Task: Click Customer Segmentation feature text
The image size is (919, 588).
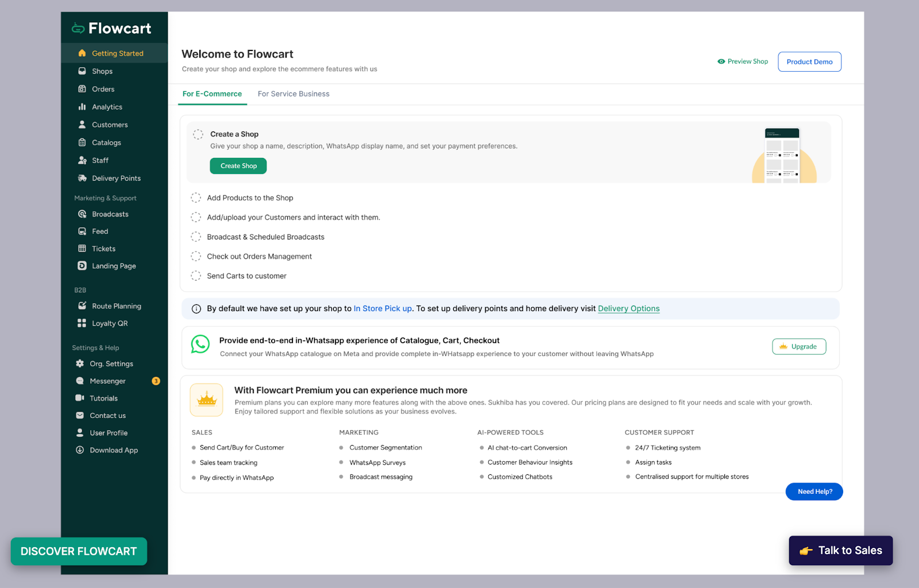Action: click(x=385, y=448)
